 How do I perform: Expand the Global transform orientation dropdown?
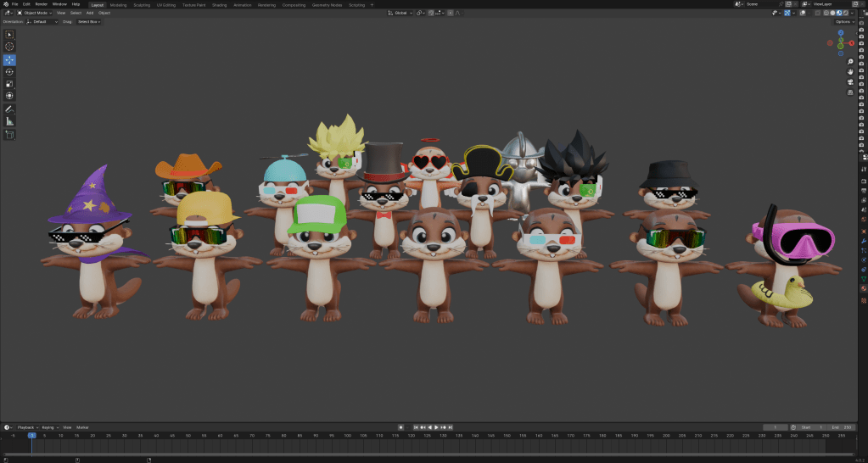tap(400, 14)
